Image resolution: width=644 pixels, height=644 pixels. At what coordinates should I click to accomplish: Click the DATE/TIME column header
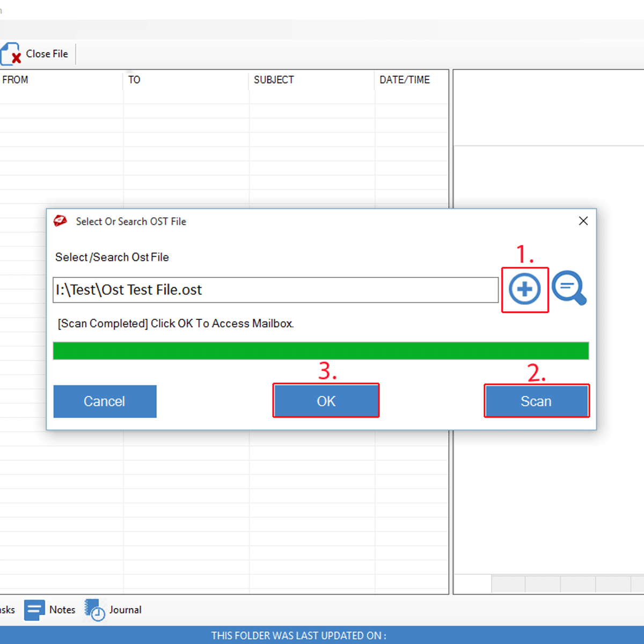(405, 80)
